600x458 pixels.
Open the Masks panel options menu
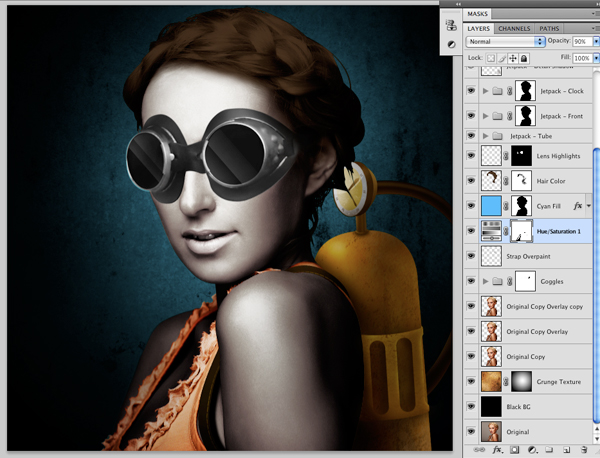595,14
